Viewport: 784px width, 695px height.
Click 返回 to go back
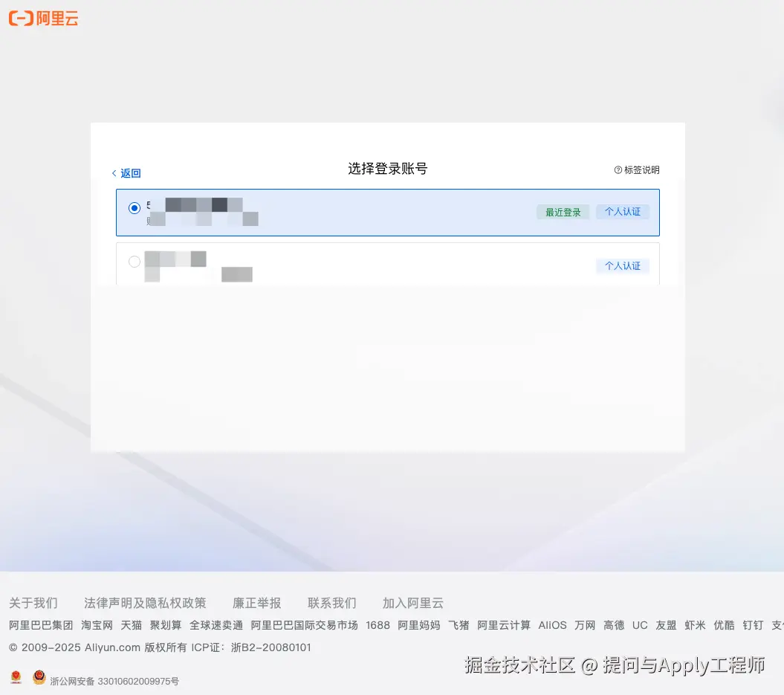pos(131,172)
